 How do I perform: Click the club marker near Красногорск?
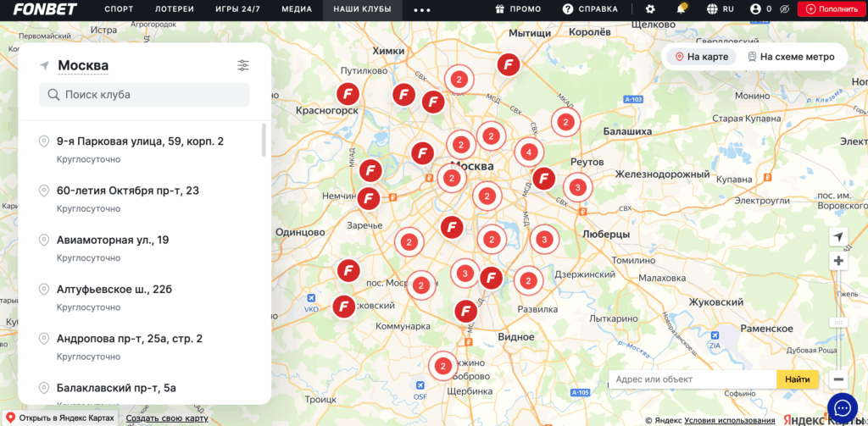coord(348,94)
